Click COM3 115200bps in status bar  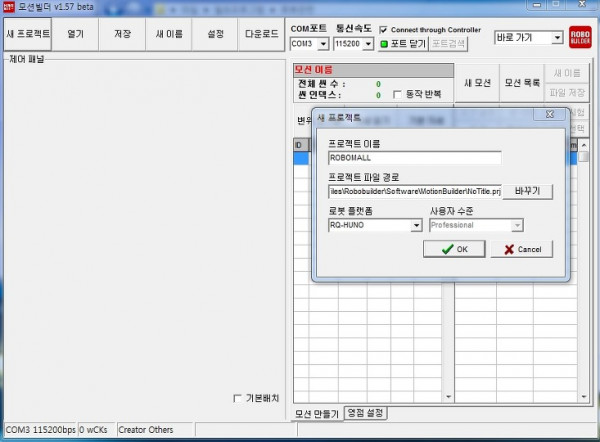pos(40,430)
